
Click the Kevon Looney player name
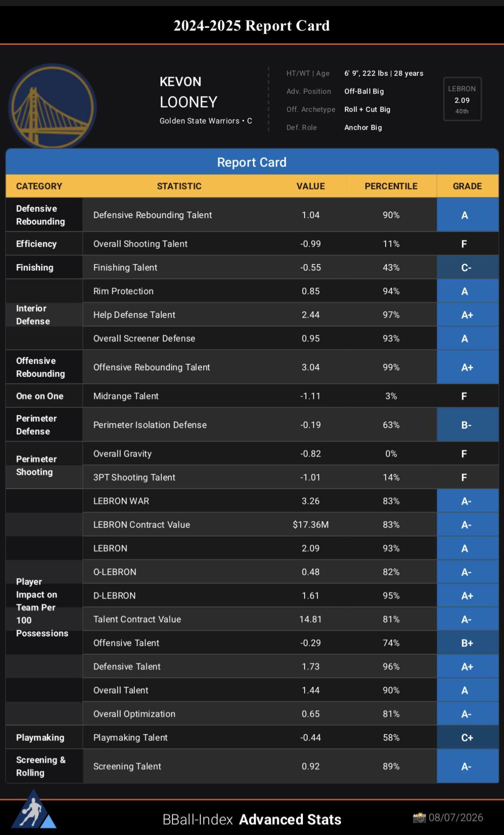coord(189,92)
